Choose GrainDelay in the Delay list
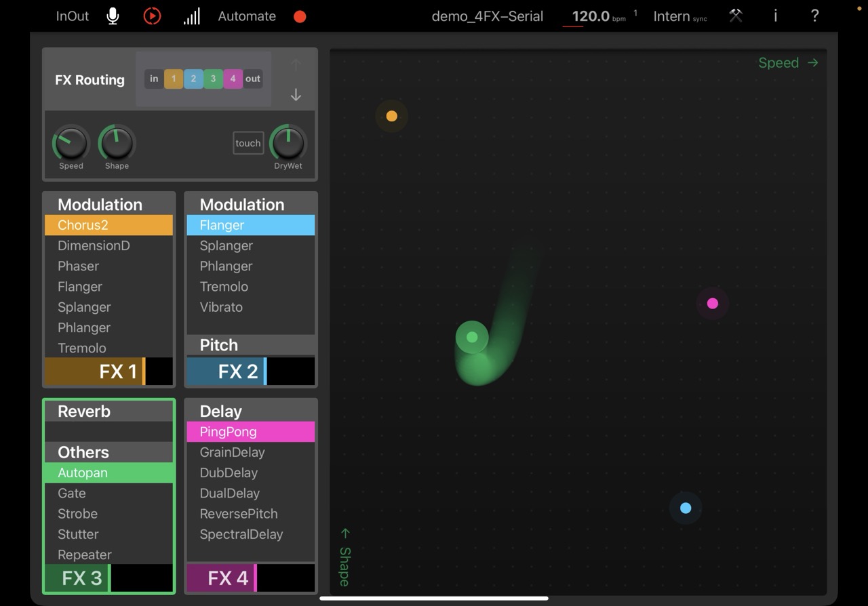Image resolution: width=868 pixels, height=606 pixels. tap(232, 452)
